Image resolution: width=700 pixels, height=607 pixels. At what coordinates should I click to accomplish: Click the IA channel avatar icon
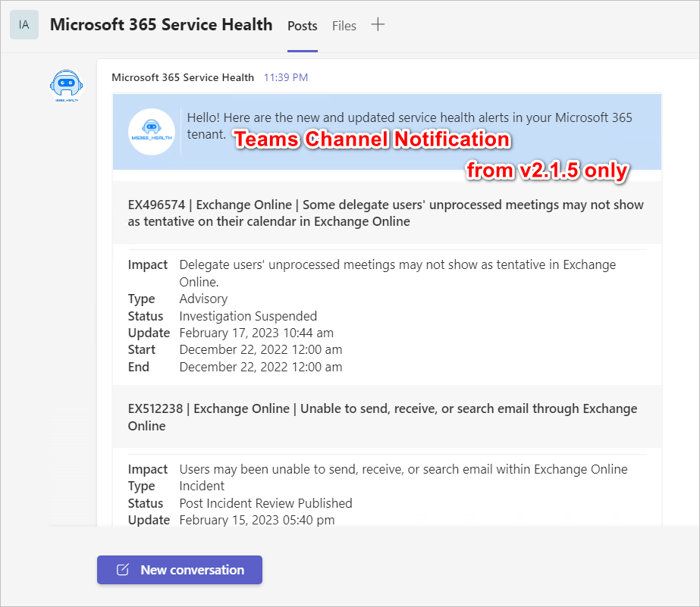[x=24, y=25]
